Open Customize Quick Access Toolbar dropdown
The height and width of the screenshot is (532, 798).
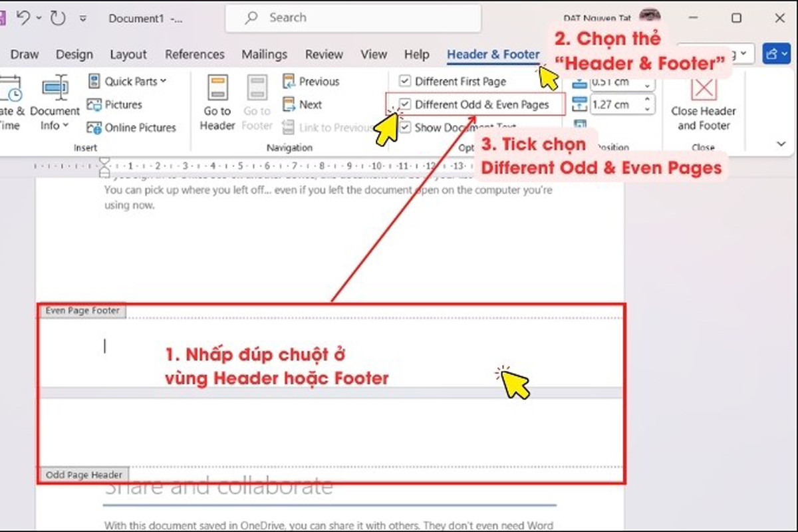pos(82,19)
